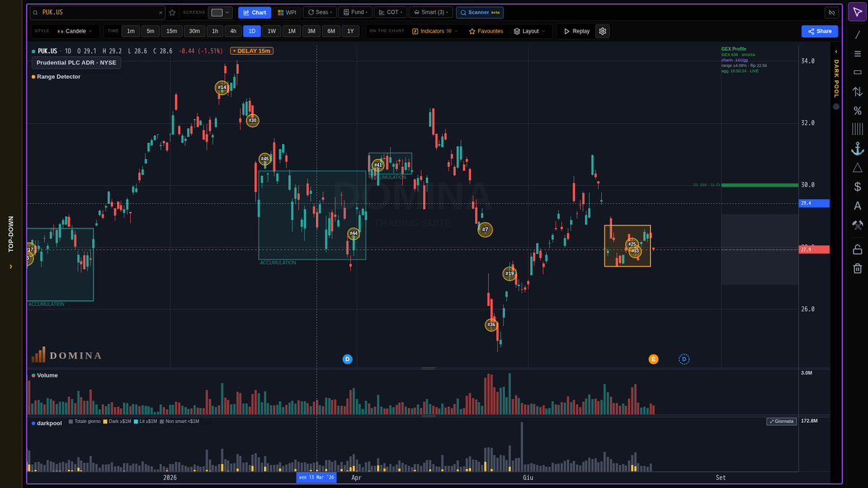Click the #36 marker on chart
The width and height of the screenshot is (868, 488).
[x=491, y=325]
